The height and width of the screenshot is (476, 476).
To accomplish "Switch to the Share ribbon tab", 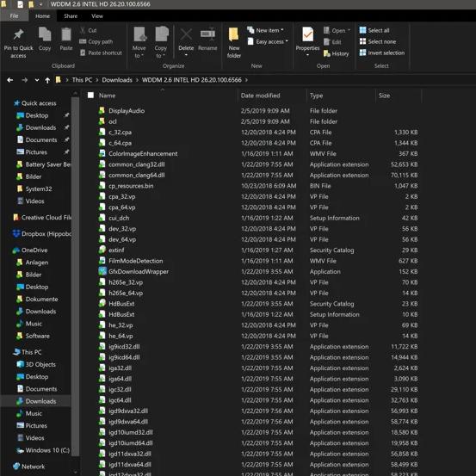I will click(71, 16).
